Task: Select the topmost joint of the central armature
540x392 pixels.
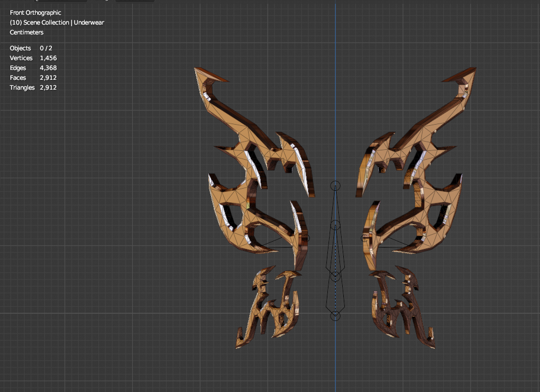Action: click(x=335, y=186)
